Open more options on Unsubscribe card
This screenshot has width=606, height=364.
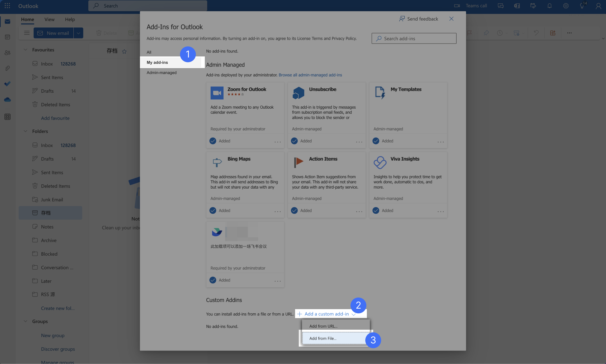(x=359, y=142)
